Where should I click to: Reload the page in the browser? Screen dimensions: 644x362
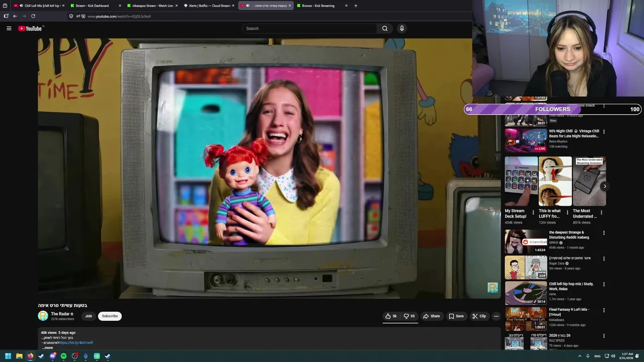(x=33, y=16)
